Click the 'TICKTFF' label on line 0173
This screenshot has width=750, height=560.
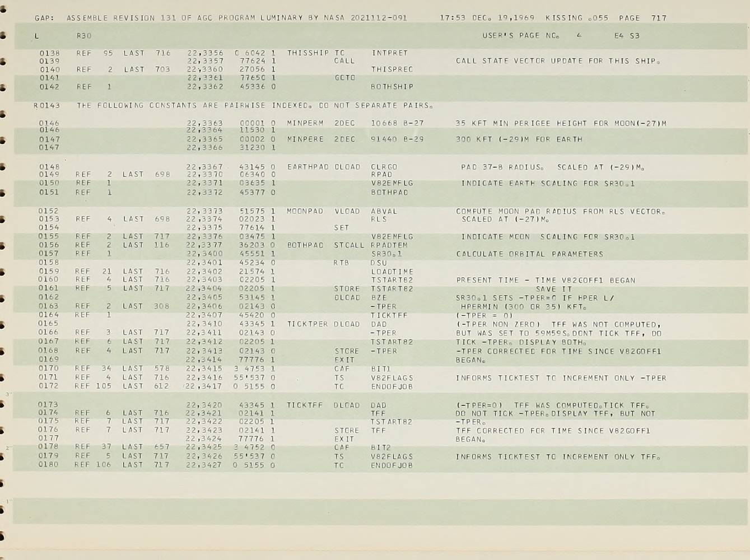[x=305, y=405]
